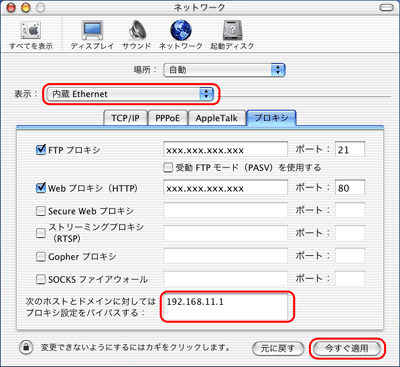Open the 場所 (Location) dropdown set to 自動
This screenshot has height=367, width=400.
[224, 70]
